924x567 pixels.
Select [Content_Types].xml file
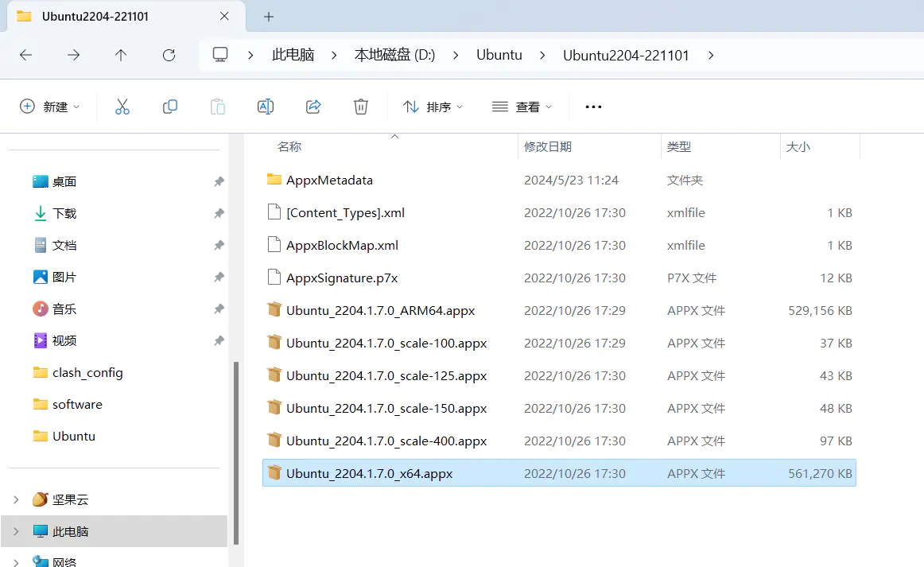559,213
